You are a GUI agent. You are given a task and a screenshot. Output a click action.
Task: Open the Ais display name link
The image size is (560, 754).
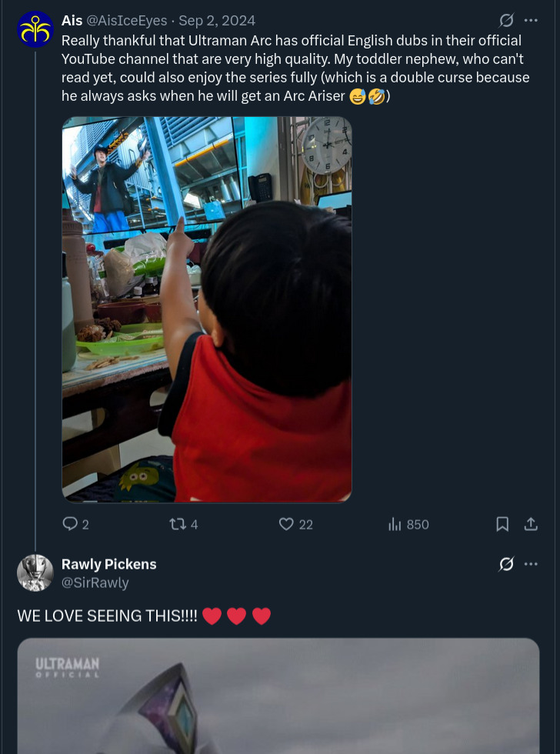click(x=72, y=21)
